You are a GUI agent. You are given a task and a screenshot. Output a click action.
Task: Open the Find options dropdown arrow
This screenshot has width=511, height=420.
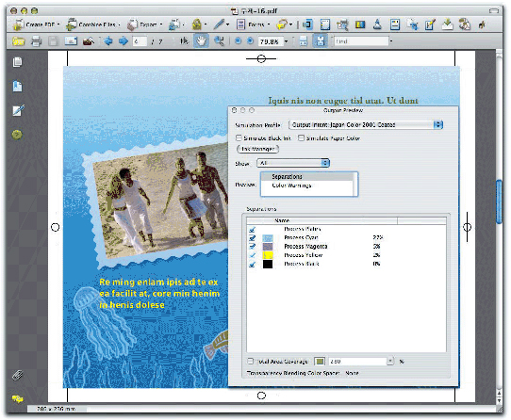pyautogui.click(x=391, y=41)
